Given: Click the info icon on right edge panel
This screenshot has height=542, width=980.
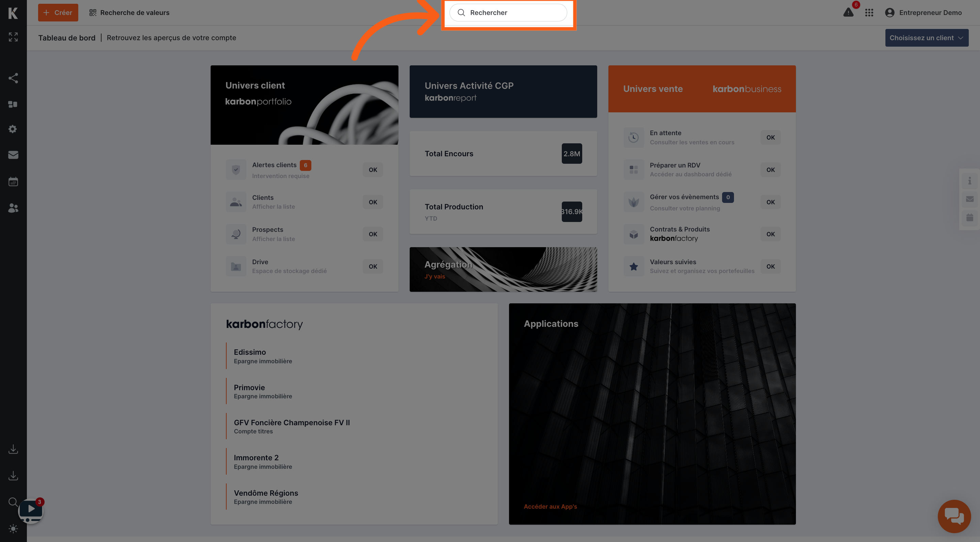Looking at the screenshot, I should tap(969, 180).
